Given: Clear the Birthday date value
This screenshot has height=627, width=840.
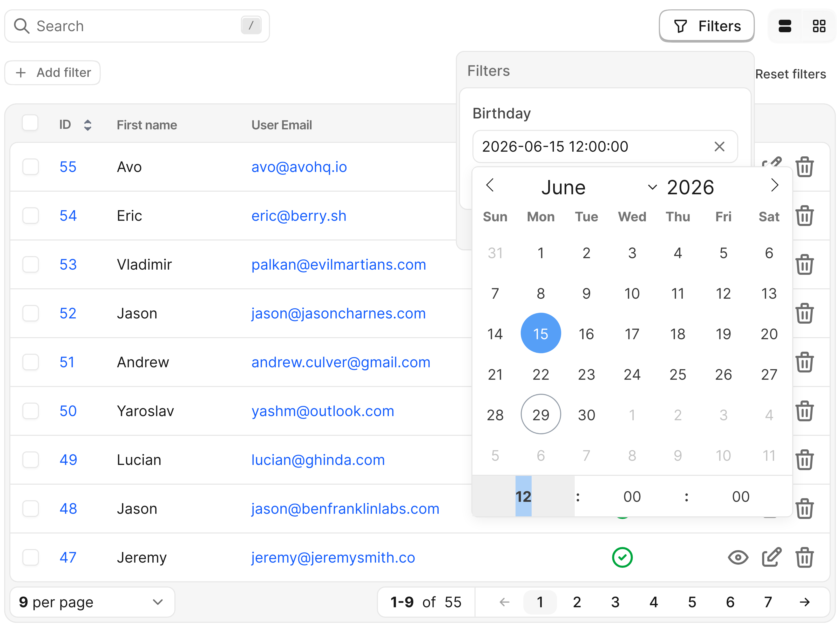Looking at the screenshot, I should tap(719, 146).
